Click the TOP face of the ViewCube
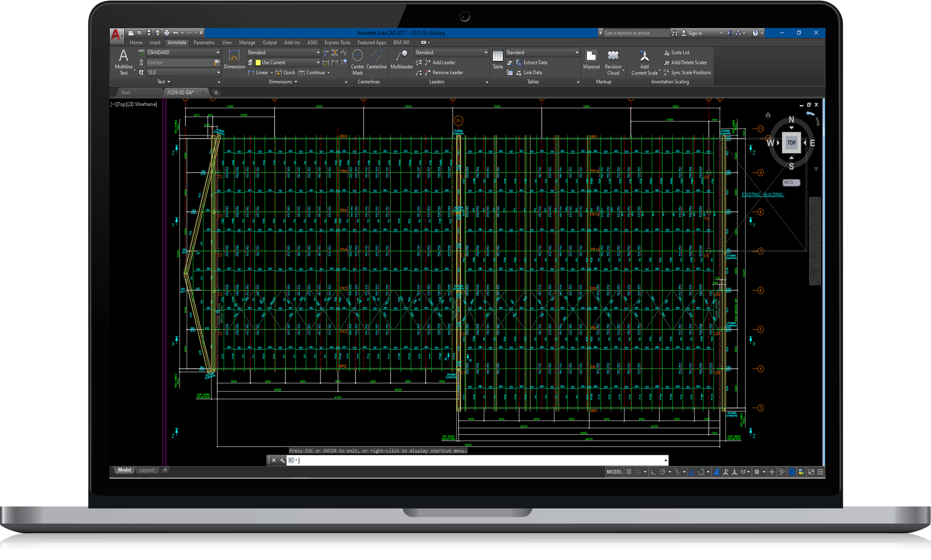Screen dimensions: 931x560 pos(791,142)
